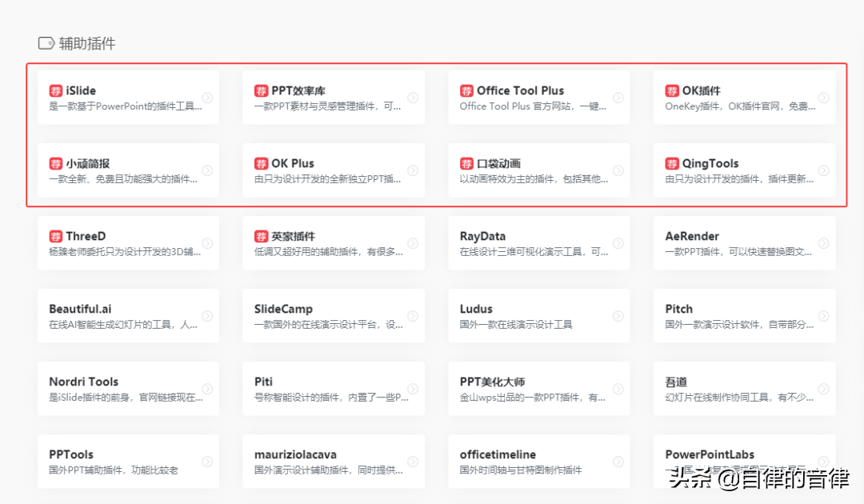Open the 小顽简报 link
Viewport: 864px width, 504px height.
(x=128, y=170)
